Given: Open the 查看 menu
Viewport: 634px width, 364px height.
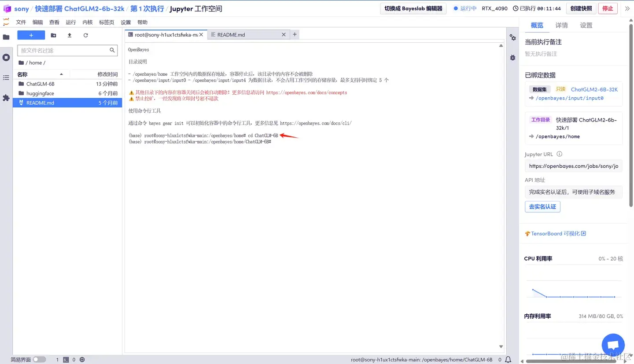Looking at the screenshot, I should pyautogui.click(x=54, y=22).
